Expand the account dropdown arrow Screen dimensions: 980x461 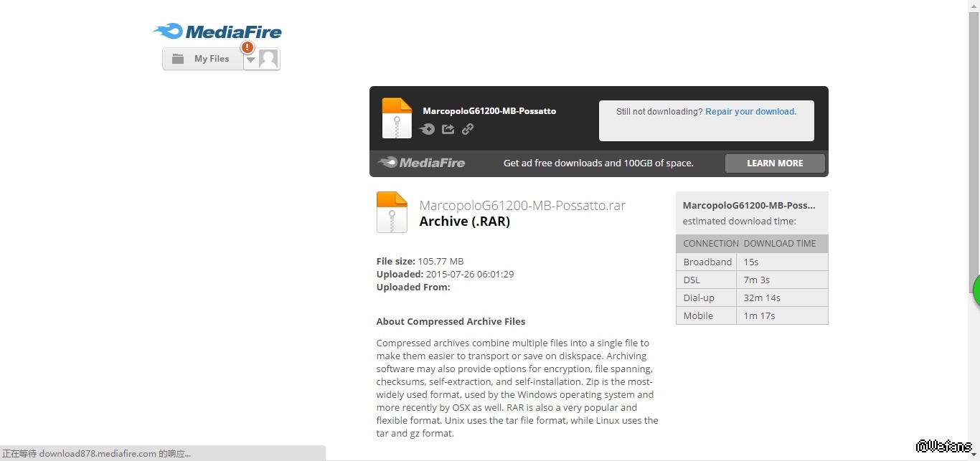250,60
